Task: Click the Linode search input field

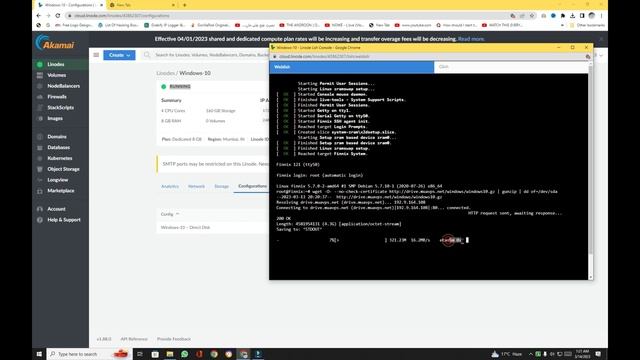Action: [210, 55]
